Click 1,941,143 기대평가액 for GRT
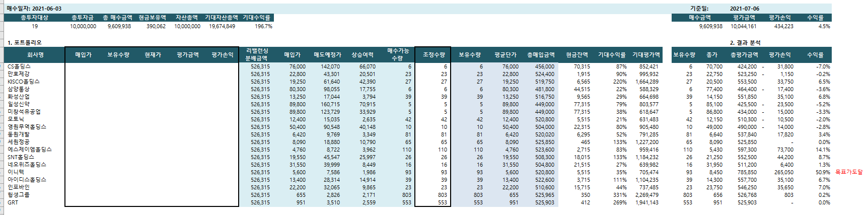868x215 pixels. tap(647, 202)
